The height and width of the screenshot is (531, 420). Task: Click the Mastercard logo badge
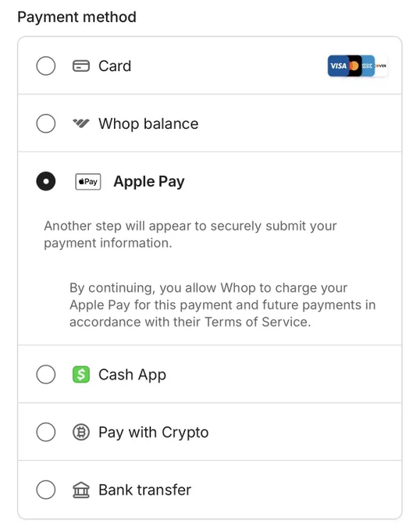pyautogui.click(x=354, y=66)
